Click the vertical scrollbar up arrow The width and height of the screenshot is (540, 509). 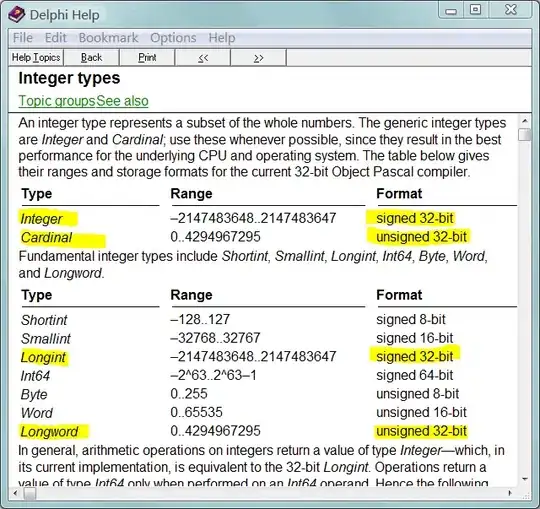pos(525,121)
